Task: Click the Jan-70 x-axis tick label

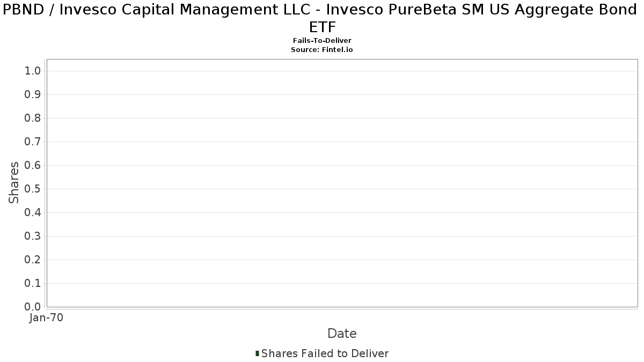Action: point(46,318)
